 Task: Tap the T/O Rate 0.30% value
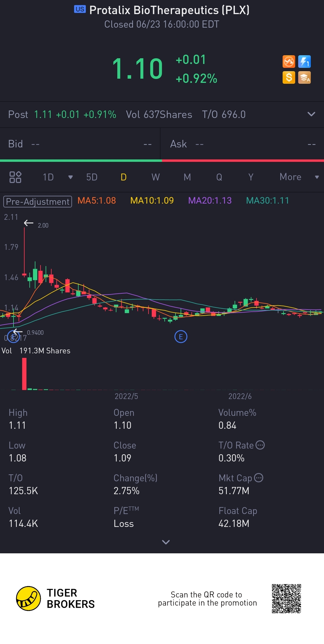pos(232,458)
